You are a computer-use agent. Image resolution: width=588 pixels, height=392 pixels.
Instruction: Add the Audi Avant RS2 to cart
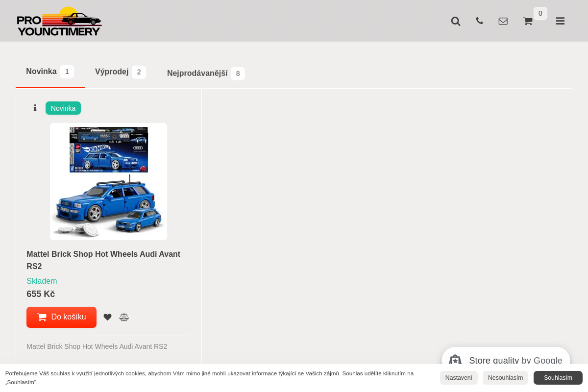61,317
